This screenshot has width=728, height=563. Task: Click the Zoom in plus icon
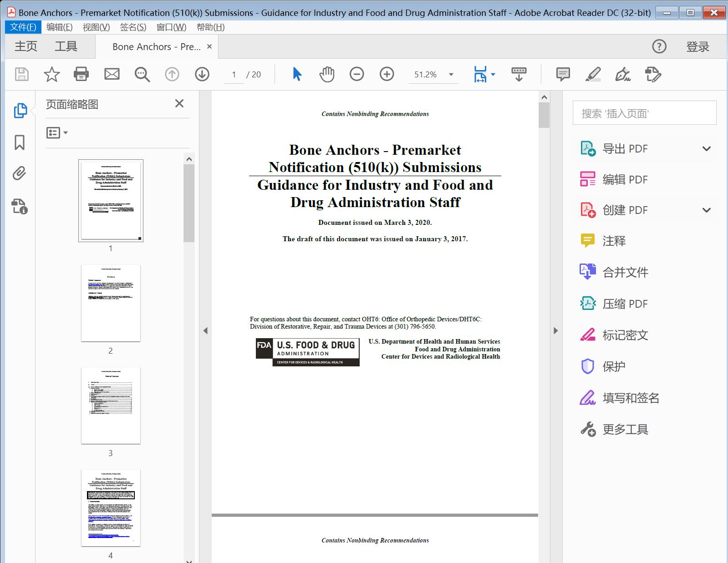tap(387, 74)
